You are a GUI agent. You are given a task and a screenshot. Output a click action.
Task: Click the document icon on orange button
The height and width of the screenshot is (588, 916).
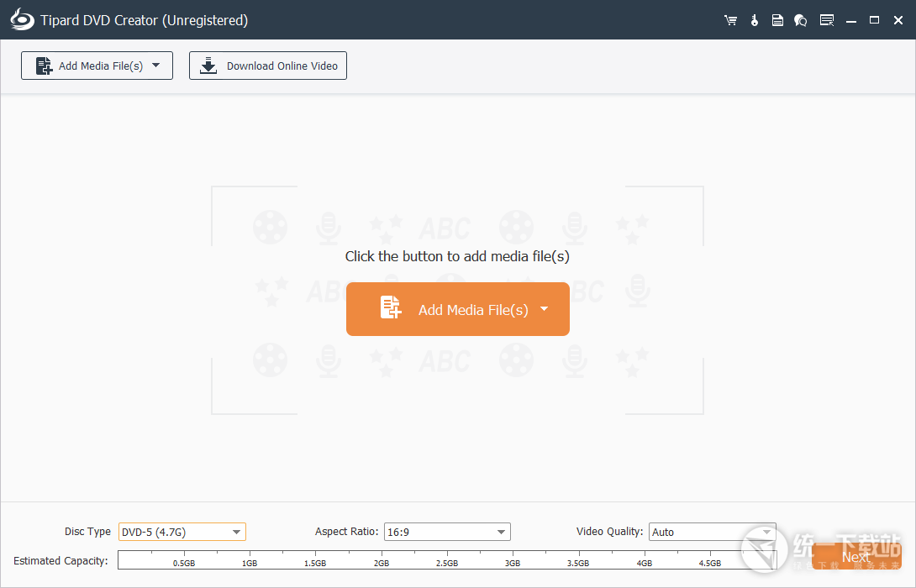point(391,308)
